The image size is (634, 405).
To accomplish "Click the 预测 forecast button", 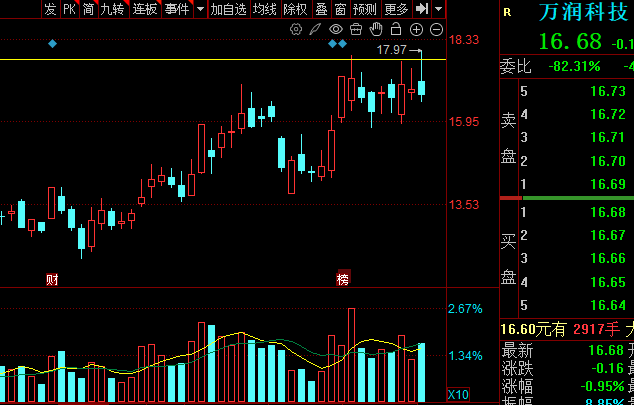I will pyautogui.click(x=364, y=9).
